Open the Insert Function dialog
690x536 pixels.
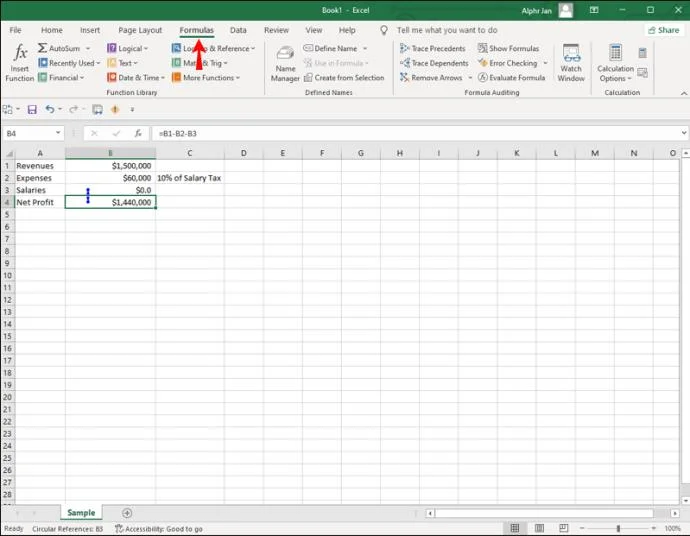[20, 63]
